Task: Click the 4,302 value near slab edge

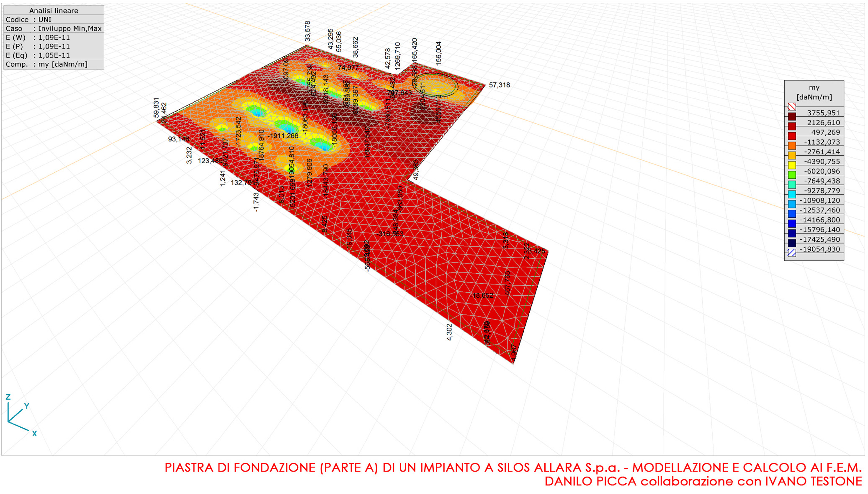Action: coord(449,332)
